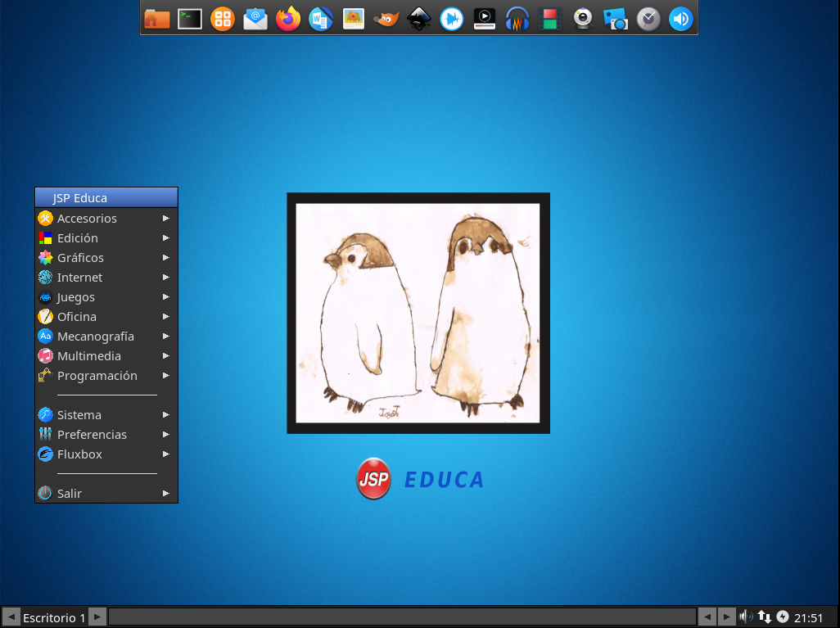Launch GIMP image editor
The width and height of the screenshot is (840, 628).
click(x=386, y=20)
